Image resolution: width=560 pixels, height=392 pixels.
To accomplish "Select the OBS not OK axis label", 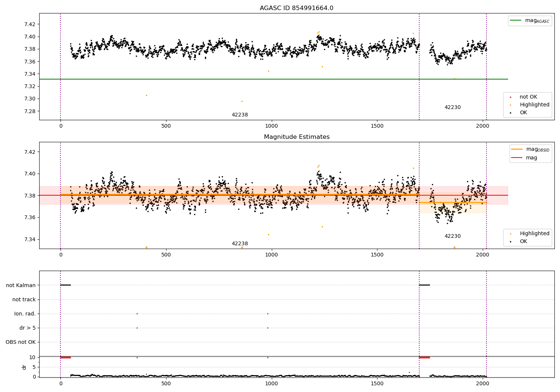I will pos(21,342).
